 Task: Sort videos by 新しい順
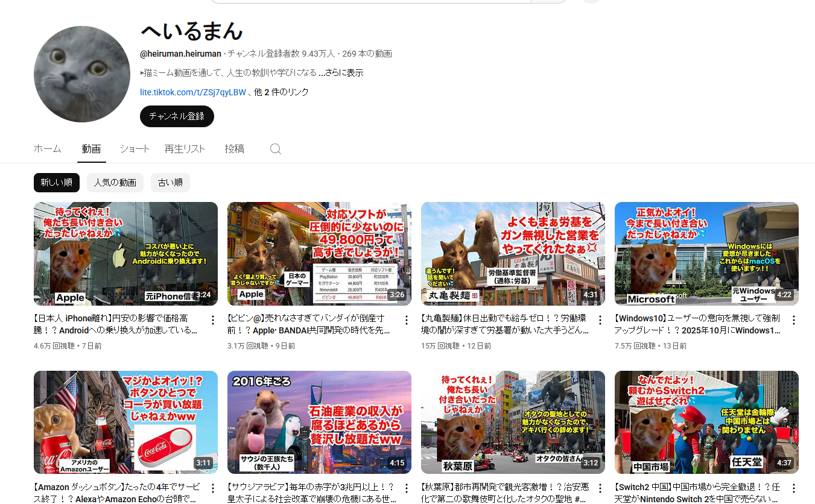click(x=57, y=183)
